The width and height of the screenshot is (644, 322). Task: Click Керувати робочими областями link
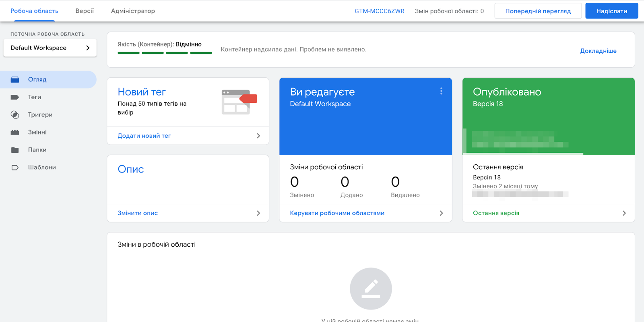click(337, 213)
